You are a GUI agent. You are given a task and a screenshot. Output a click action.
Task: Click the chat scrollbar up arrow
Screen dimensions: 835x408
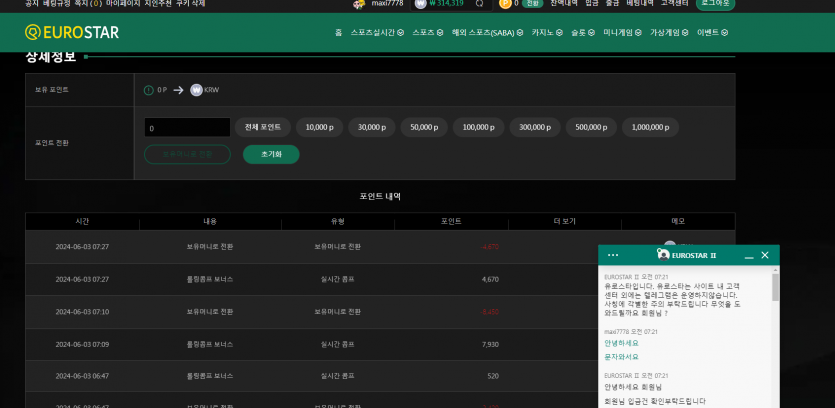coord(775,271)
